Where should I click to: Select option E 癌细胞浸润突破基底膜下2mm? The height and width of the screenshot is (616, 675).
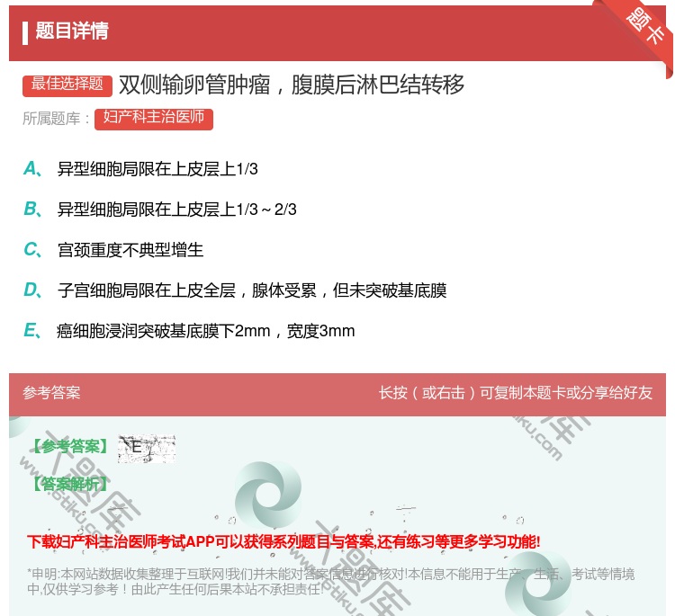click(206, 331)
